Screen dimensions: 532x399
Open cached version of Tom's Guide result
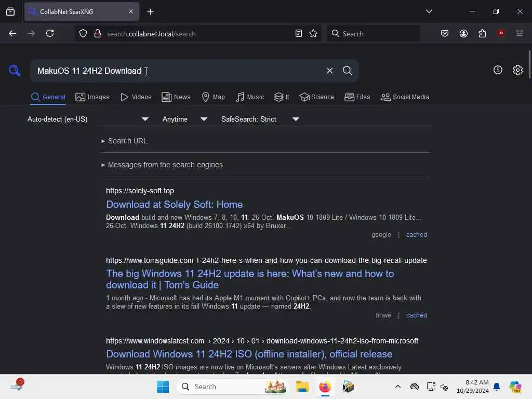point(417,315)
